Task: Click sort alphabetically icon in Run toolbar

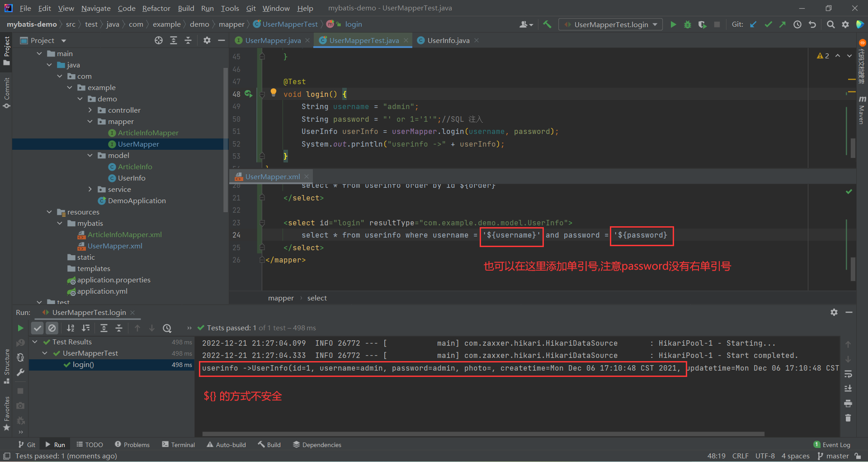Action: [x=71, y=328]
